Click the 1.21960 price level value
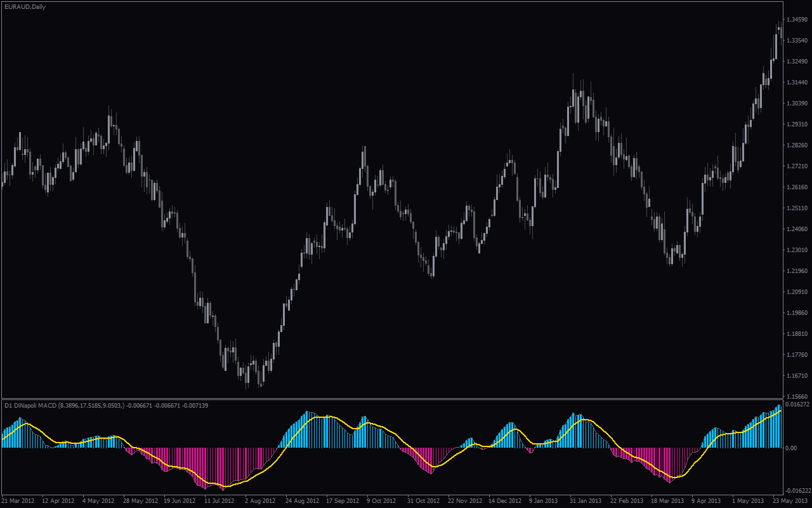 tap(797, 271)
